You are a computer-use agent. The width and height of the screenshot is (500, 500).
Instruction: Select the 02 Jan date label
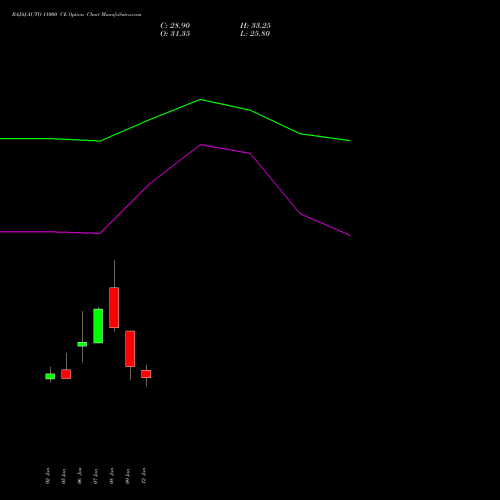tap(48, 476)
